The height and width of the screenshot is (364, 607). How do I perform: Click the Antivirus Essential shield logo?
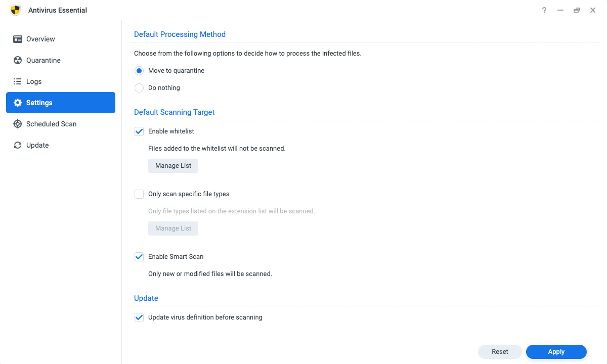16,10
